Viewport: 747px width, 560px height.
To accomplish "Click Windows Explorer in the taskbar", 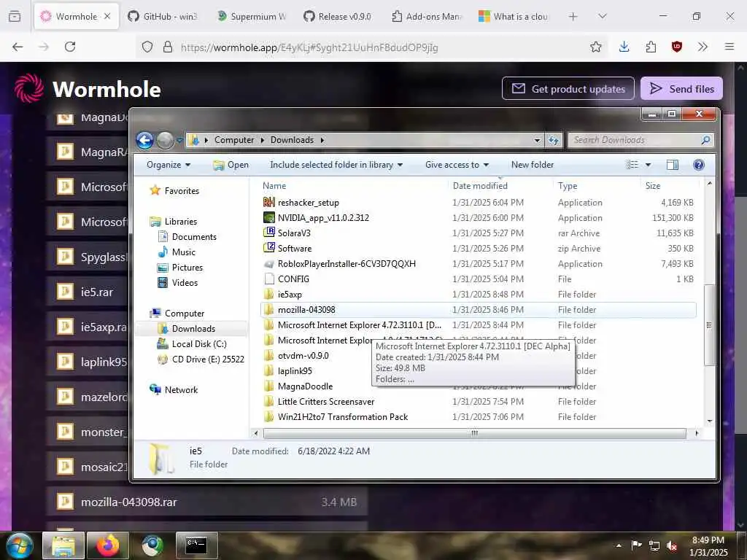I will coord(63,545).
